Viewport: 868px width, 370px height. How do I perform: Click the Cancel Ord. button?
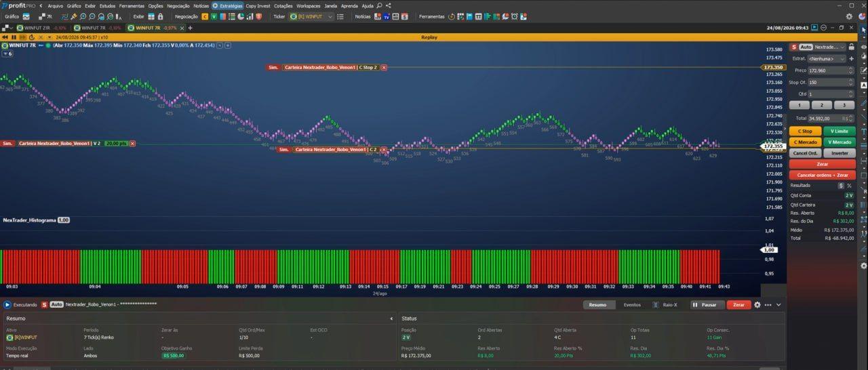tap(805, 153)
